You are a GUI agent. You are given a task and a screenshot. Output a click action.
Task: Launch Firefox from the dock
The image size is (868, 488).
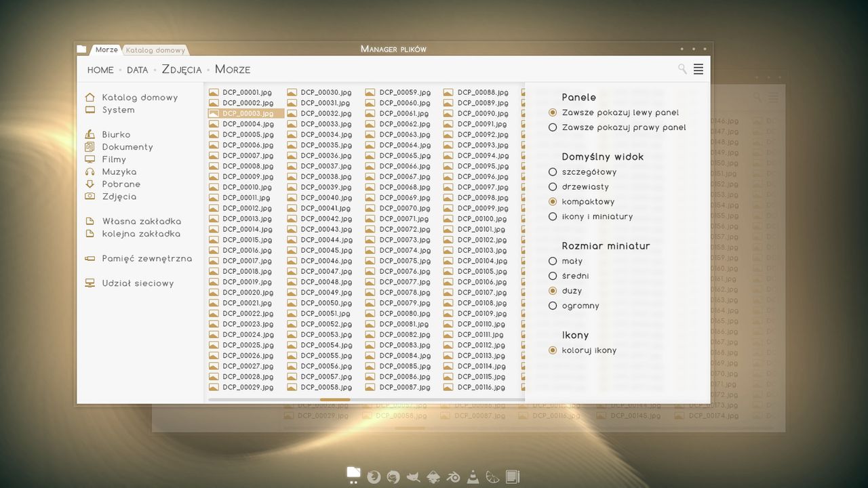pos(373,477)
